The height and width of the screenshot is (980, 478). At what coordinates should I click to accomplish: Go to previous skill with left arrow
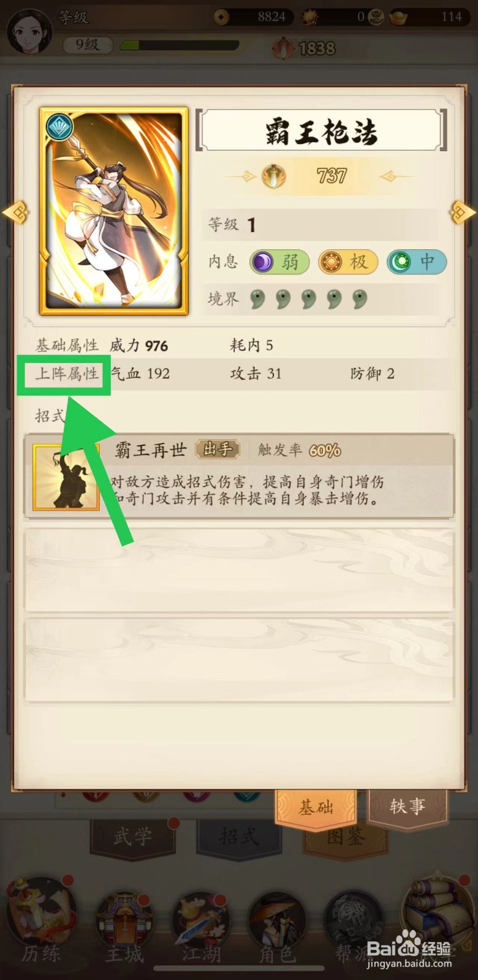click(15, 212)
